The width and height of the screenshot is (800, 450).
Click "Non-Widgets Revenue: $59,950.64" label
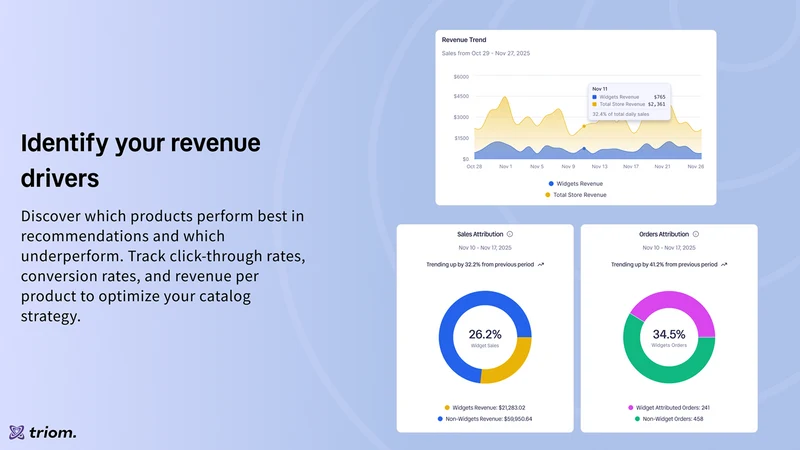click(x=489, y=419)
